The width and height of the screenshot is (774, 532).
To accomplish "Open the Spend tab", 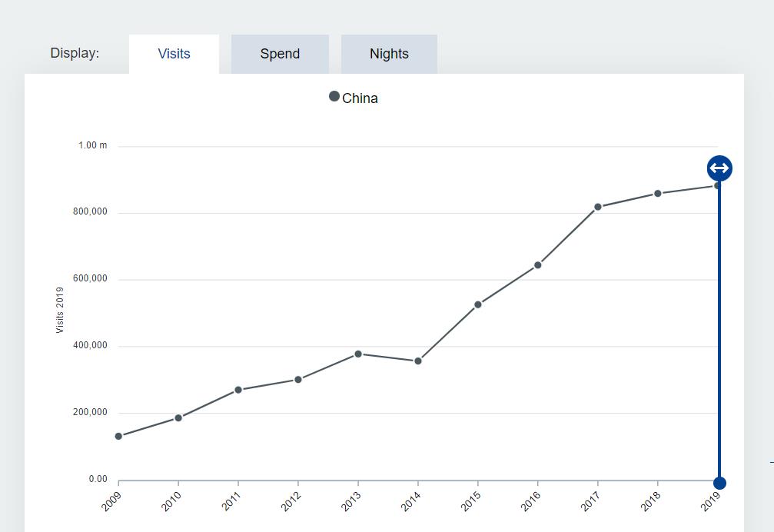I will 280,54.
